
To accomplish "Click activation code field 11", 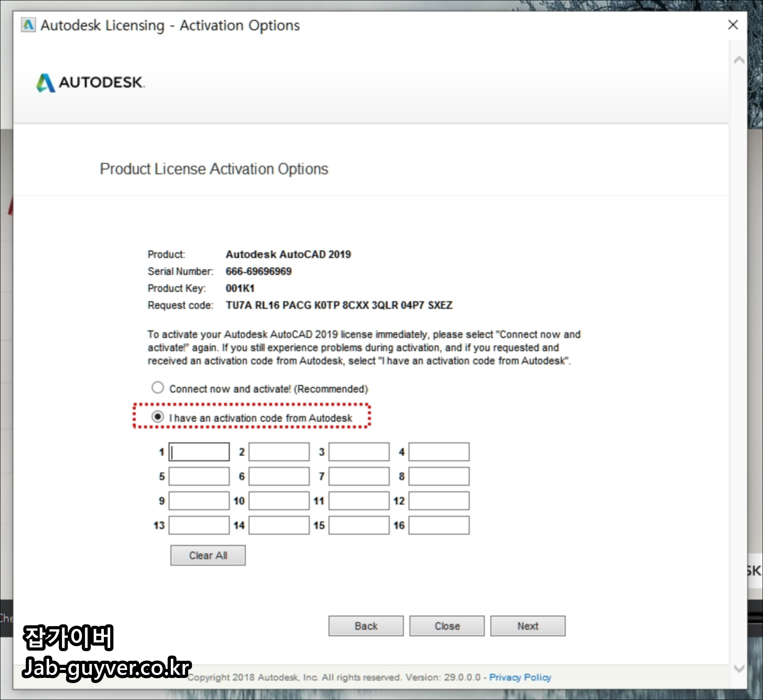I will coord(359,501).
